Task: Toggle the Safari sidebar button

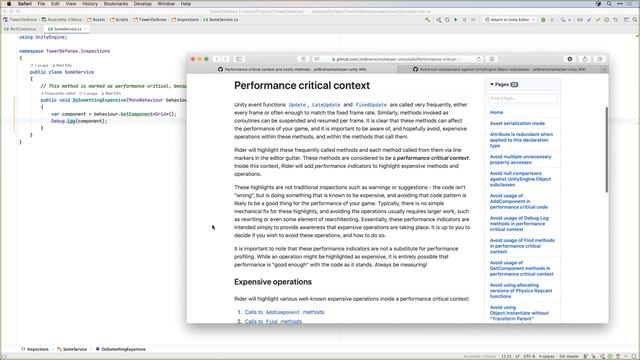Action: (x=239, y=59)
